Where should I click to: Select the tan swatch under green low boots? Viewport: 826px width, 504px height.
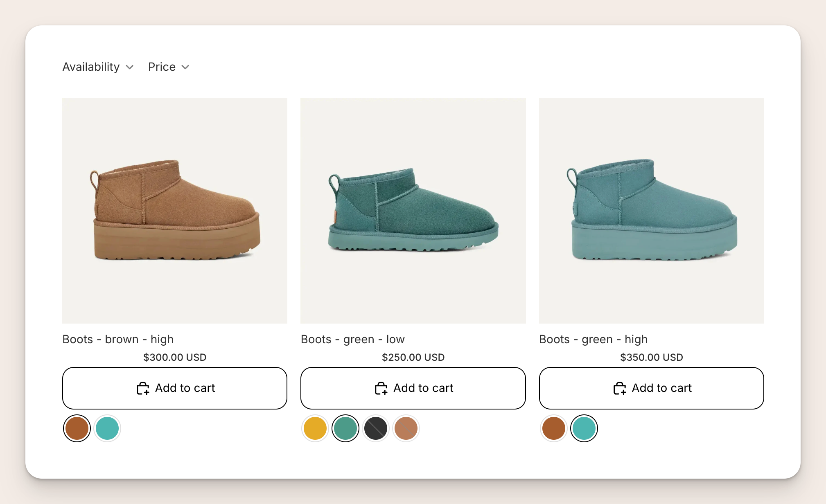coord(406,428)
